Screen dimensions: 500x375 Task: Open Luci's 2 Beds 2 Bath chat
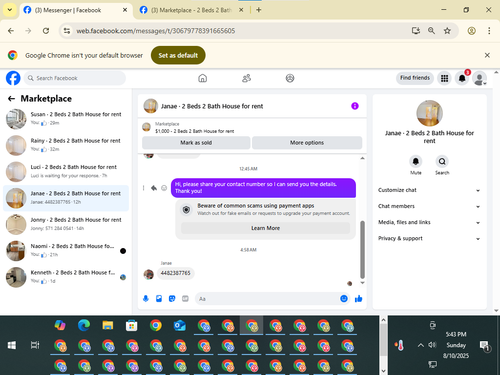pyautogui.click(x=66, y=171)
